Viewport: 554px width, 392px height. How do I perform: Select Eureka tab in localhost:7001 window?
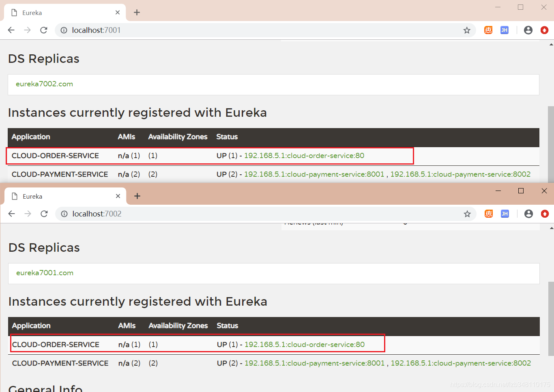(65, 13)
